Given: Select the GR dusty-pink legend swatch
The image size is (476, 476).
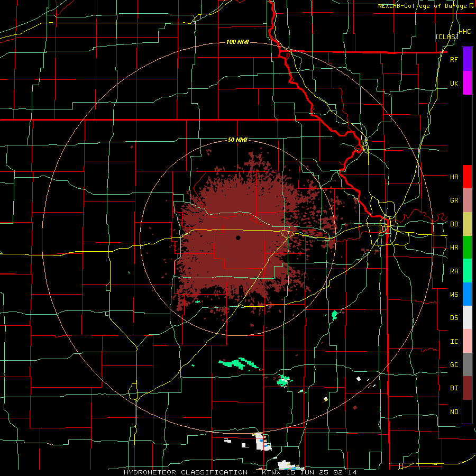Looking at the screenshot, I should (x=467, y=200).
